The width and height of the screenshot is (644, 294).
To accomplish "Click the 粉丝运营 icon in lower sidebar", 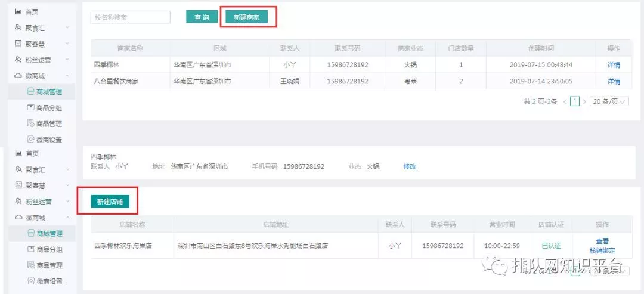I will tap(18, 202).
